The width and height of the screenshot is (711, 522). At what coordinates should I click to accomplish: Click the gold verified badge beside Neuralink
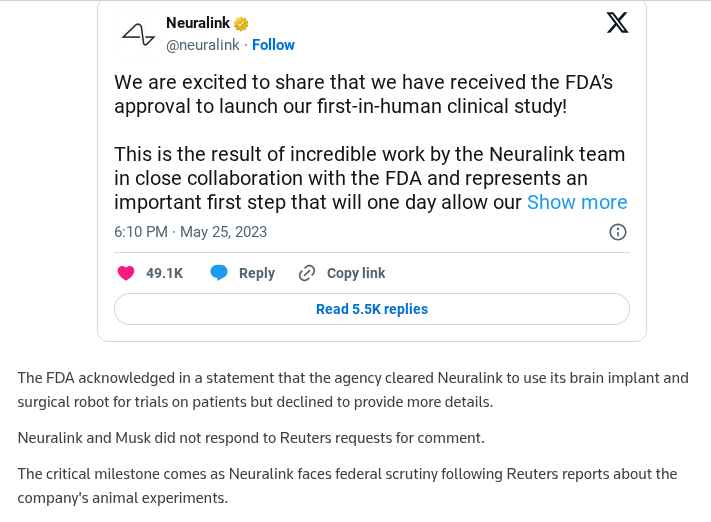coord(242,24)
